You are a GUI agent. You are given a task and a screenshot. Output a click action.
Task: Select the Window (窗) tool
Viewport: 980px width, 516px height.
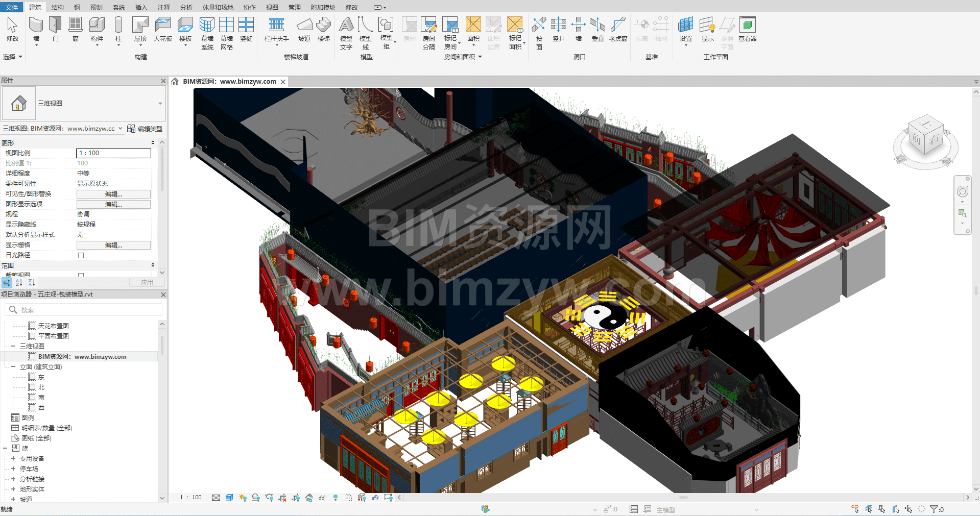[x=75, y=30]
